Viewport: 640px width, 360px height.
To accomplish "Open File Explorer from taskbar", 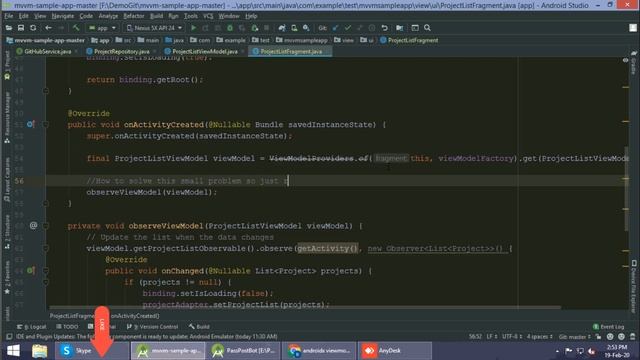I will 40,351.
